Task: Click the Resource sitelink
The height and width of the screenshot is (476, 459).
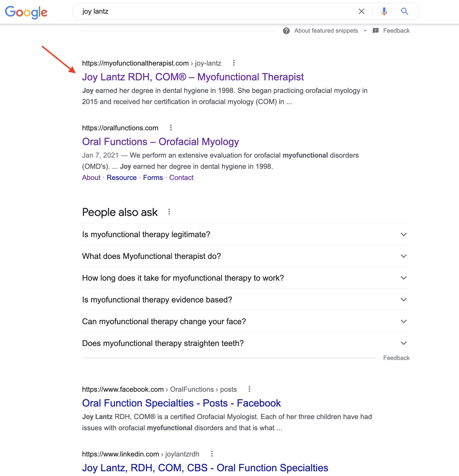Action: point(121,177)
